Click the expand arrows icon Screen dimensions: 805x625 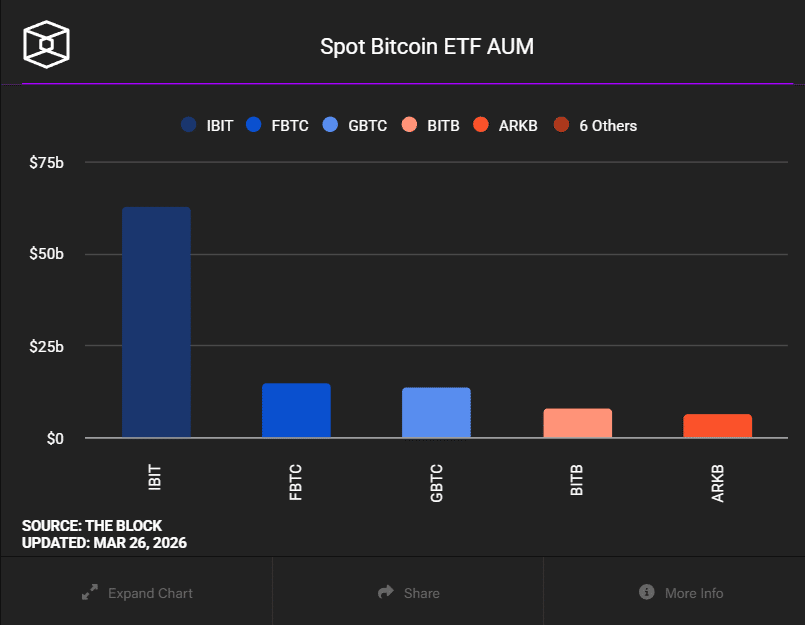coord(90,592)
